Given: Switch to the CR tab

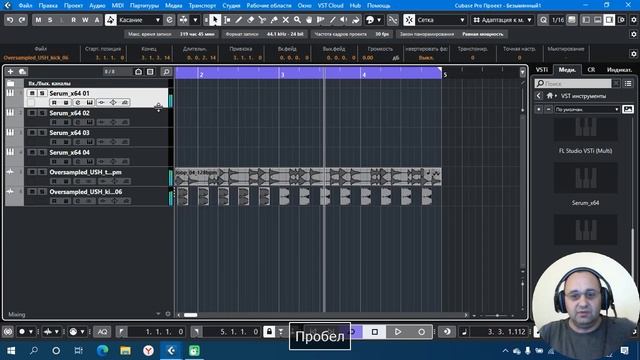Looking at the screenshot, I should (591, 70).
